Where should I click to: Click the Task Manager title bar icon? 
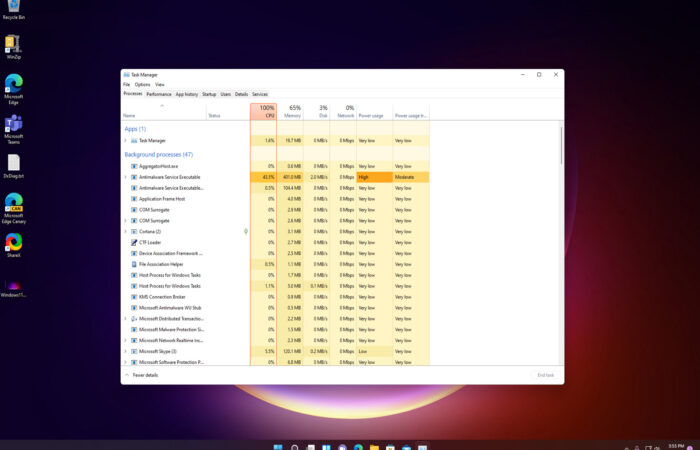(126, 75)
